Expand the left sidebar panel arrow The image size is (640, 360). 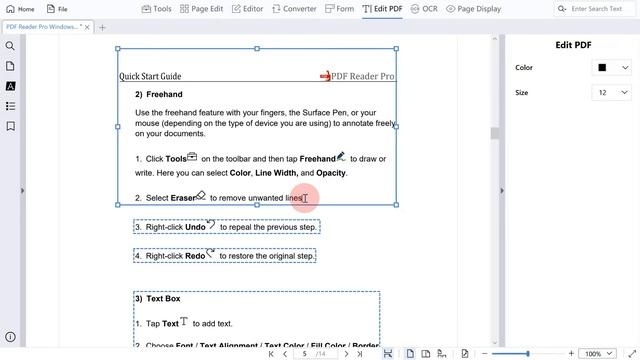tap(22, 191)
